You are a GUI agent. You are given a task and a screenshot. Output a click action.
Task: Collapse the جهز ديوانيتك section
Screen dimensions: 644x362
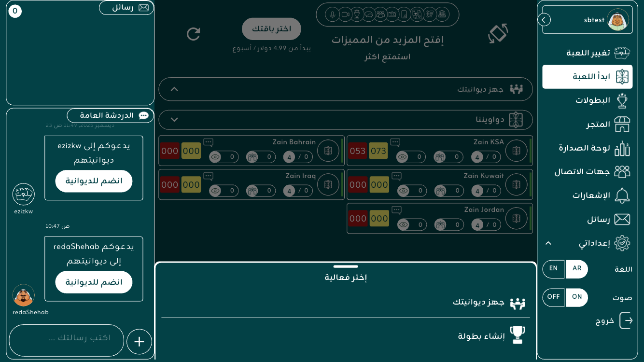[x=175, y=89]
